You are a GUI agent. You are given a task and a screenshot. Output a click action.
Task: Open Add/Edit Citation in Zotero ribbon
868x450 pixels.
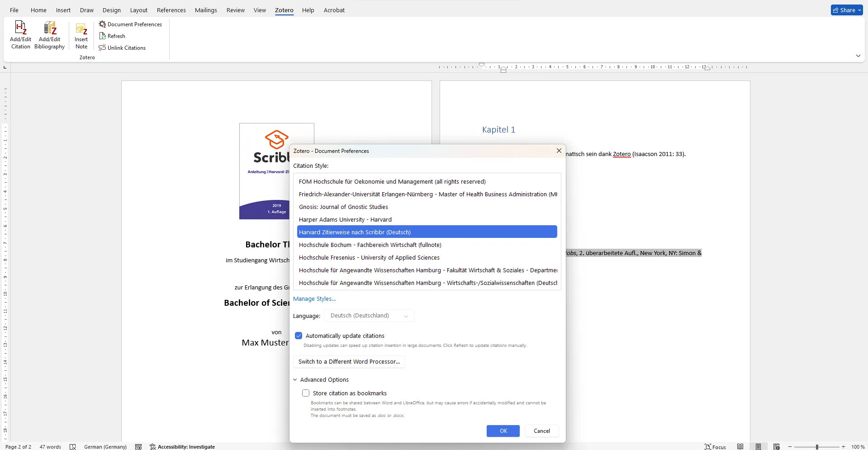[x=20, y=35]
